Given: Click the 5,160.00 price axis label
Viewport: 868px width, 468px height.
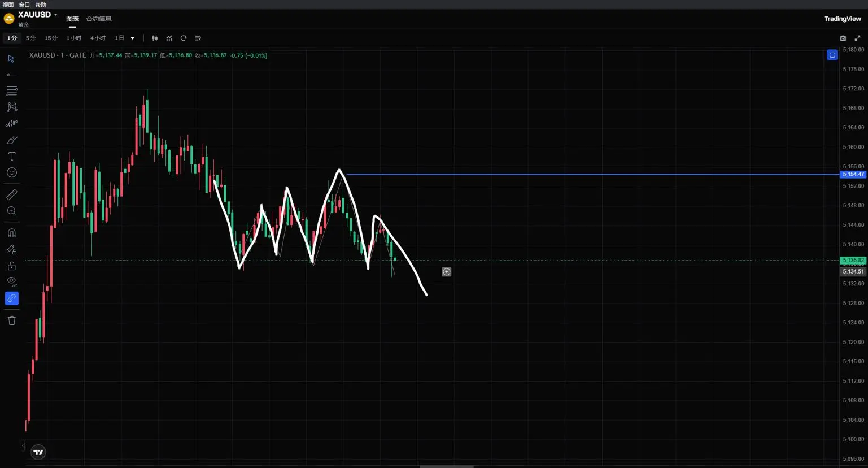Looking at the screenshot, I should click(x=853, y=147).
